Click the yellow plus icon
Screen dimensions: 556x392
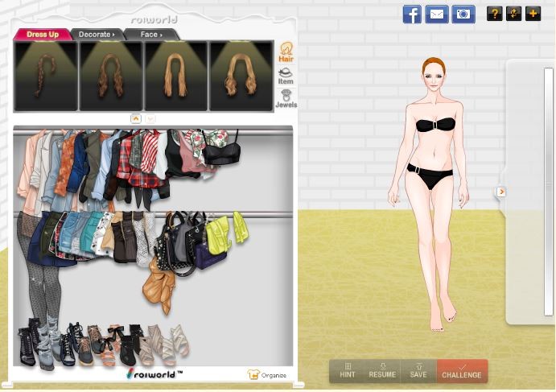point(533,14)
